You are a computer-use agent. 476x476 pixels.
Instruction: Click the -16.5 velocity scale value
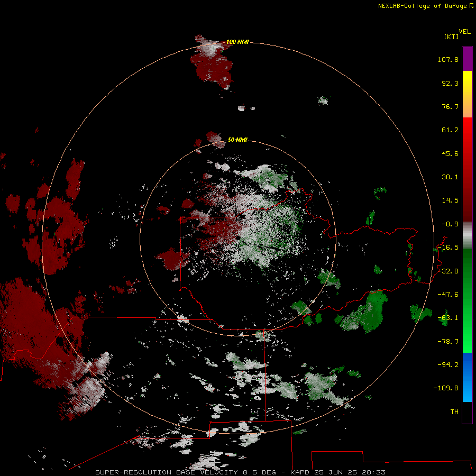448,248
